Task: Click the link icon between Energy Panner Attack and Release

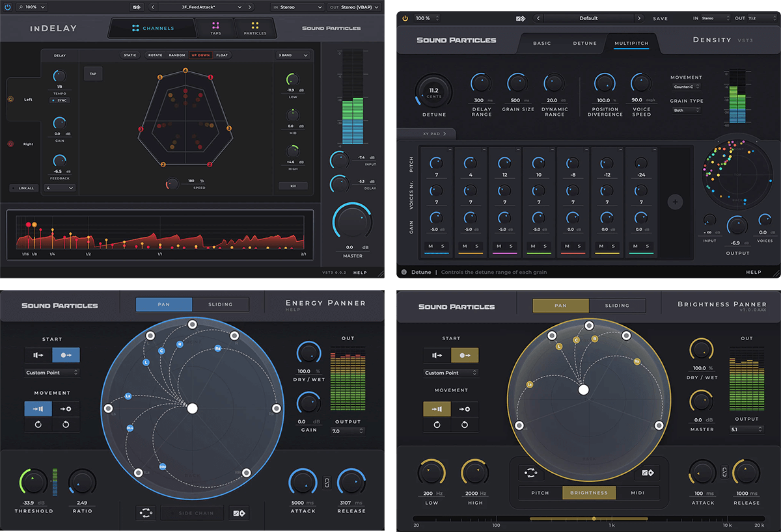Action: pos(327,483)
